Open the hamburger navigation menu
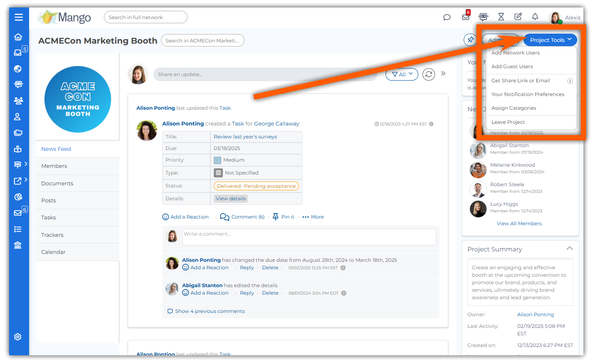 pos(18,17)
